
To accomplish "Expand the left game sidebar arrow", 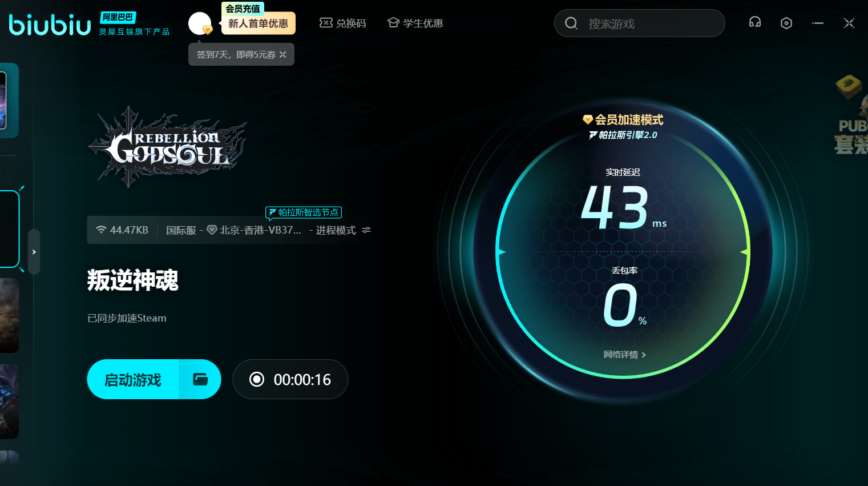I will [x=34, y=252].
